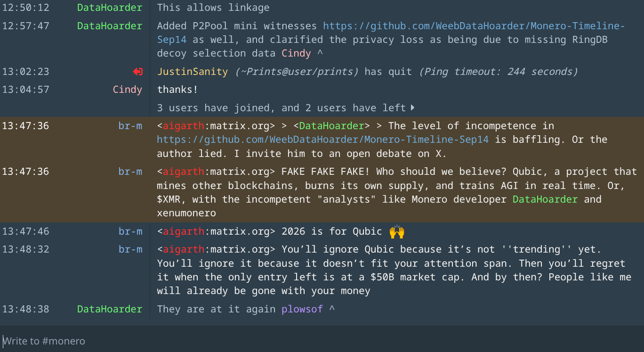
Task: Click the '3 users have joined' status text
Action: coord(281,108)
